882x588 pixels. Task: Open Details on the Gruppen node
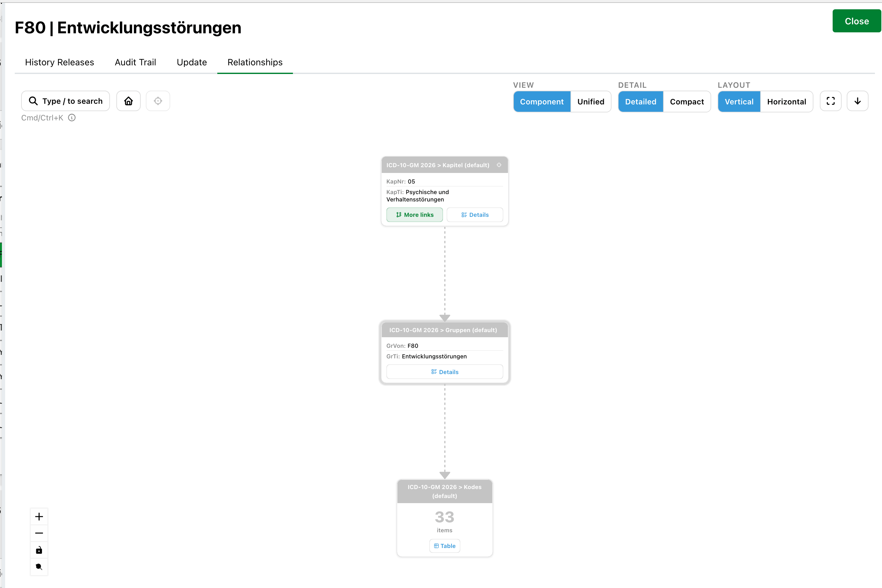pyautogui.click(x=445, y=372)
